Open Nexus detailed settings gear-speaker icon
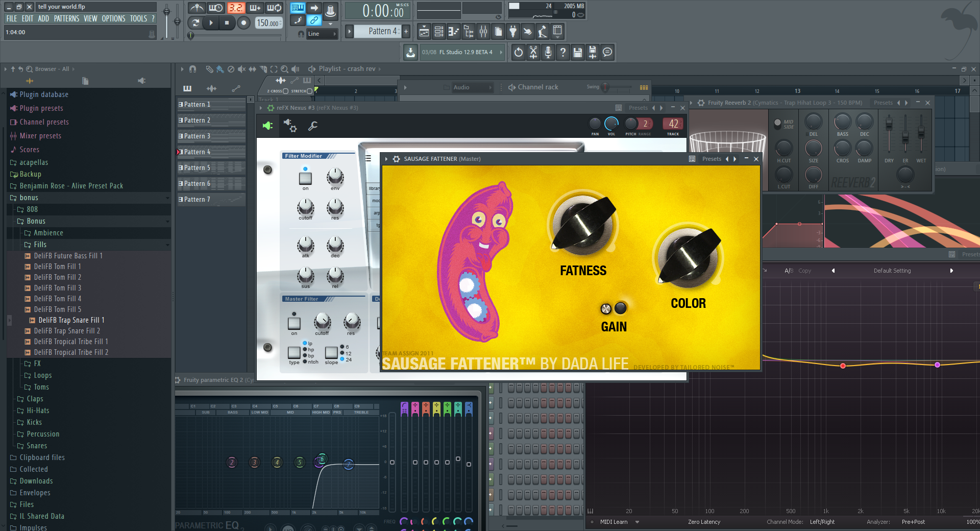Screen dimensions: 980x531 point(290,126)
